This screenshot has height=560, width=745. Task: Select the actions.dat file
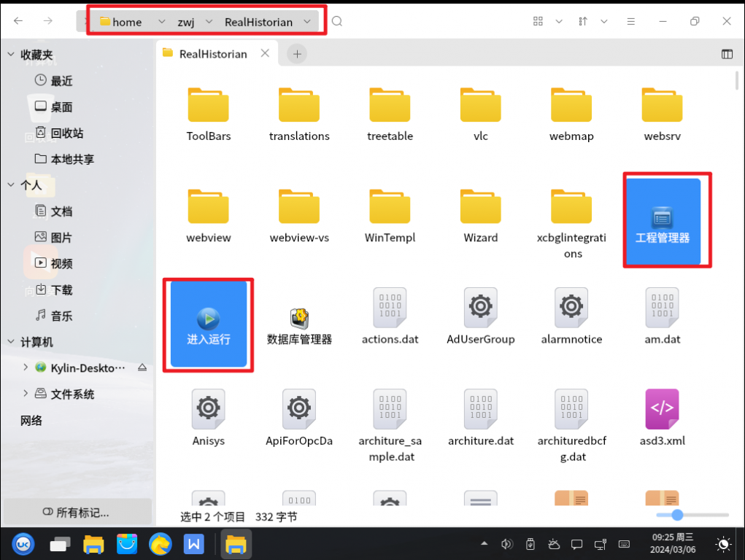[x=390, y=316]
